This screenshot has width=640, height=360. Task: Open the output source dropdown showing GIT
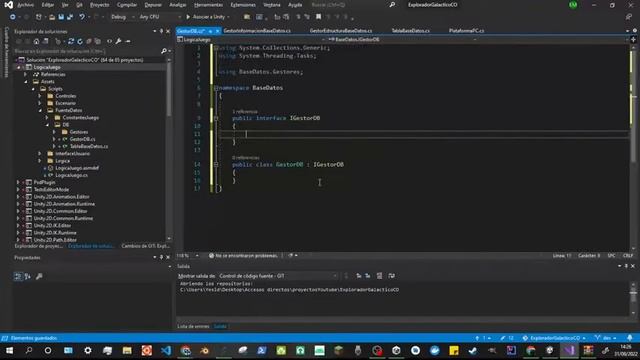[x=278, y=276]
